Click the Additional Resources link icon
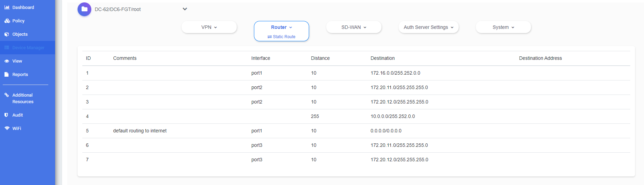This screenshot has width=644, height=185. [7, 95]
